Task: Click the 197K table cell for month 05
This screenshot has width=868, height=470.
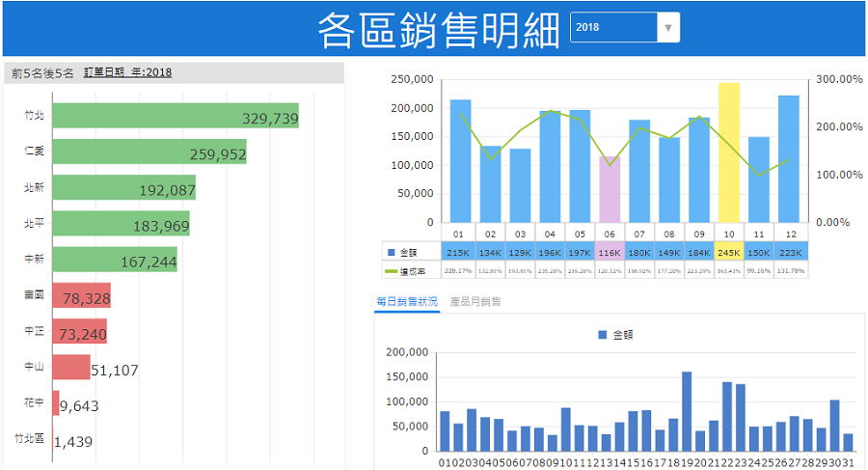Action: point(580,253)
